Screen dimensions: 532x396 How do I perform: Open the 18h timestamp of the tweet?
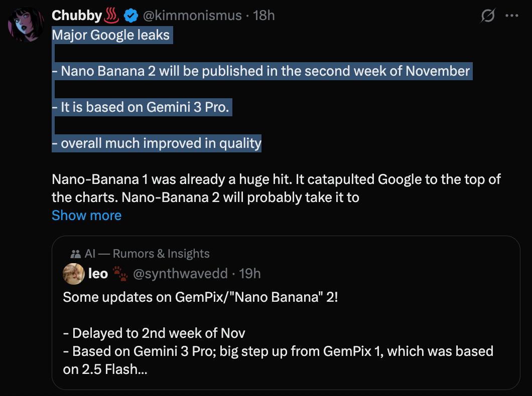(264, 16)
